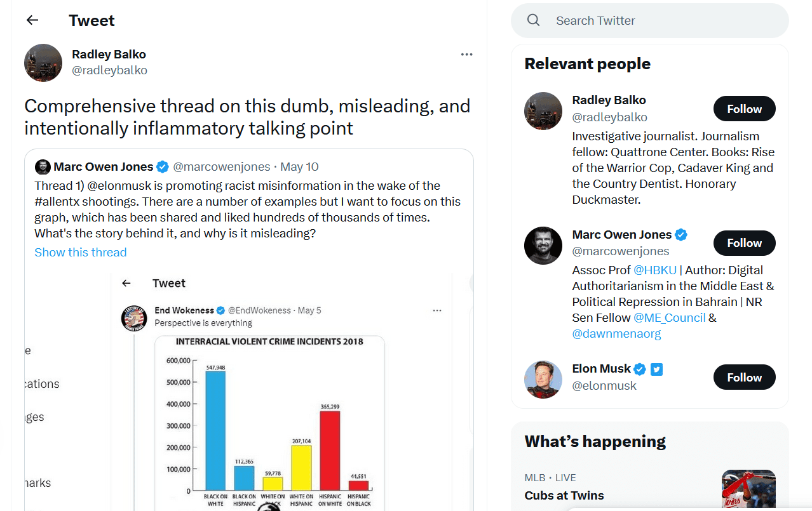Open the @dawnmenaorg link
This screenshot has width=812, height=511.
point(616,333)
